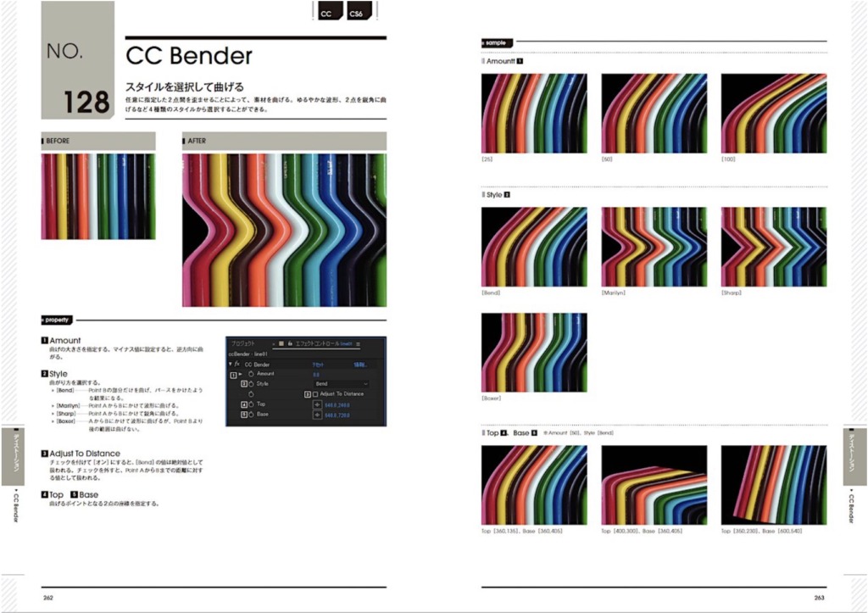Screen dimensions: 868x613
Task: Toggle the Base stopwatch in the effect panel
Action: pyautogui.click(x=251, y=415)
